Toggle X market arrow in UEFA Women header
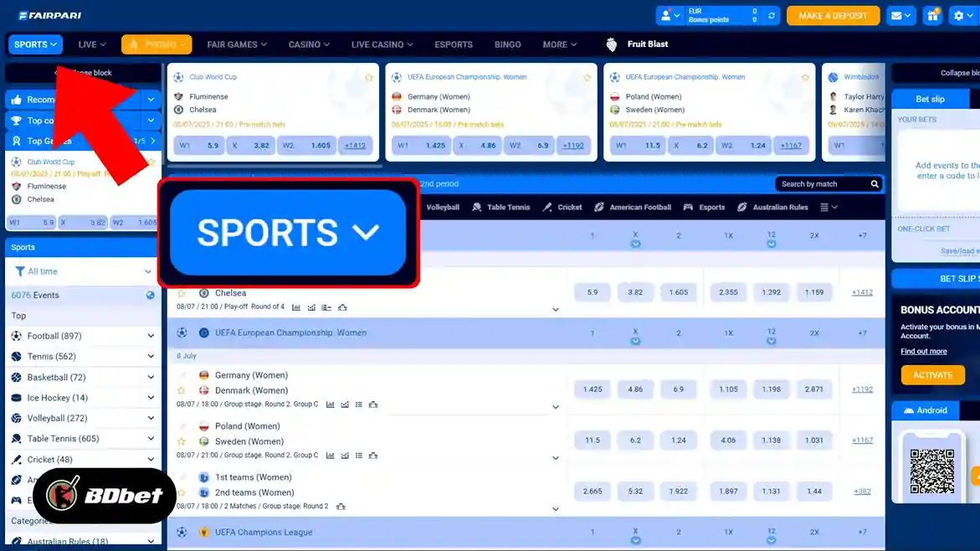980x551 pixels. pyautogui.click(x=635, y=342)
